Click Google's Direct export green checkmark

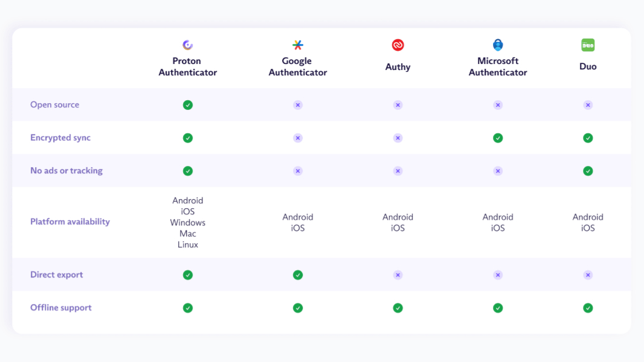pos(298,275)
